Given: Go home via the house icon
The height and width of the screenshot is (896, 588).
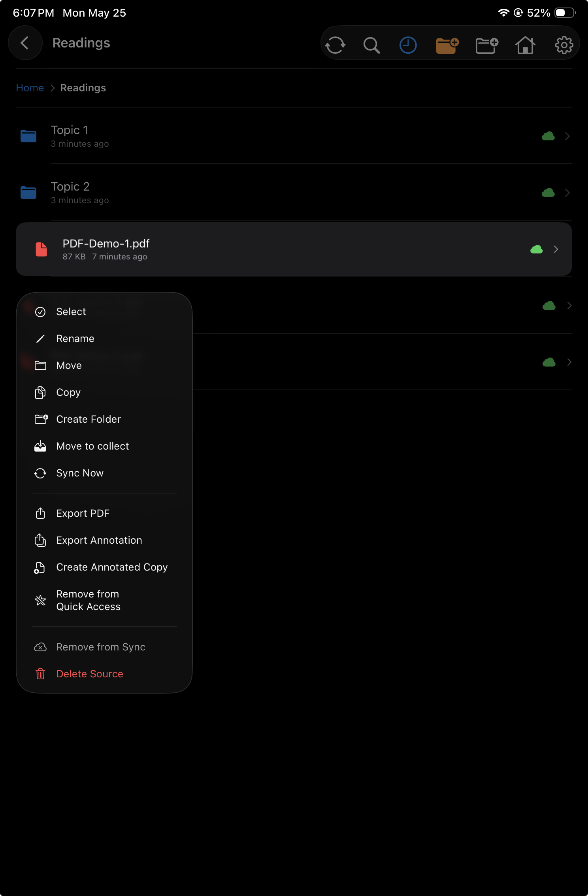Looking at the screenshot, I should coord(525,45).
